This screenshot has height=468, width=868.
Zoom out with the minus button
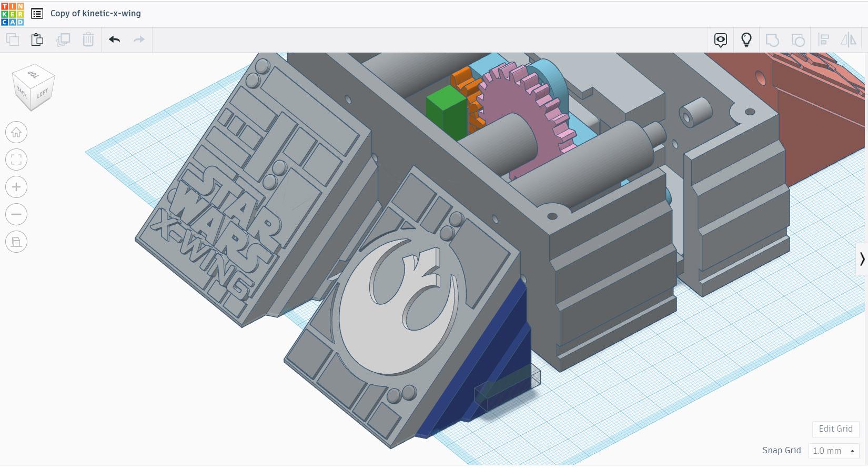(16, 214)
